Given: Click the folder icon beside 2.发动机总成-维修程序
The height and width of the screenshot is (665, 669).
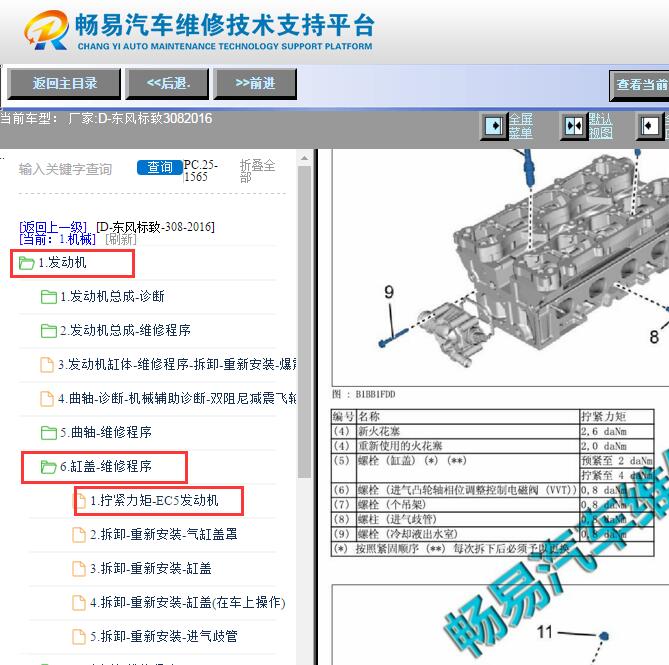Looking at the screenshot, I should point(49,331).
